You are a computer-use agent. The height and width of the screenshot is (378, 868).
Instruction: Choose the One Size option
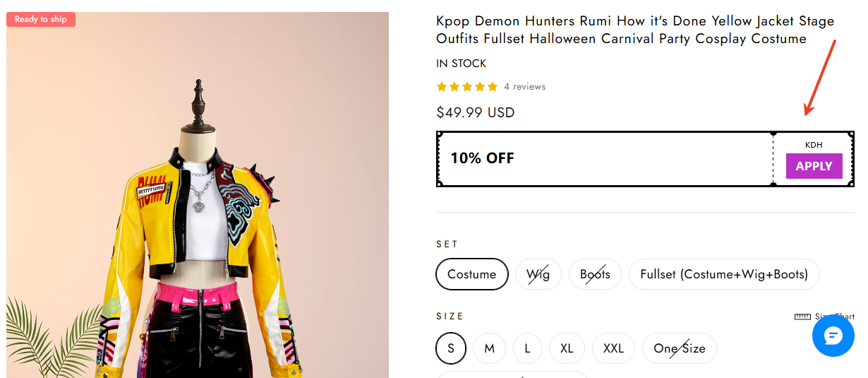[x=679, y=348]
